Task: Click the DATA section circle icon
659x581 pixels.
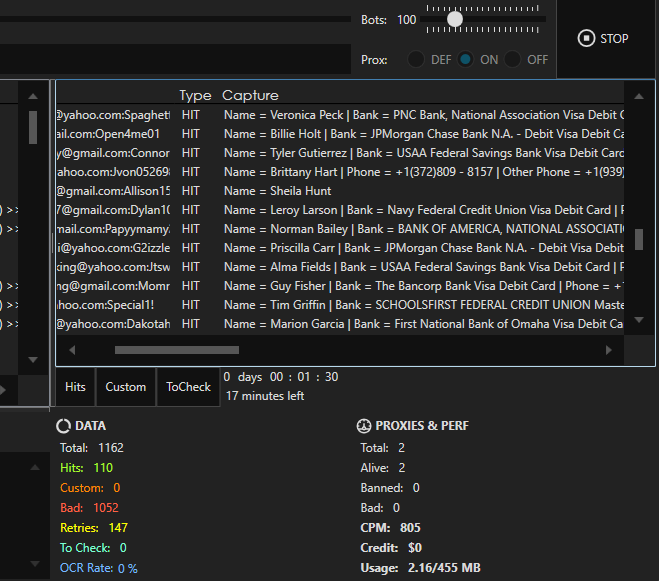Action: point(63,426)
